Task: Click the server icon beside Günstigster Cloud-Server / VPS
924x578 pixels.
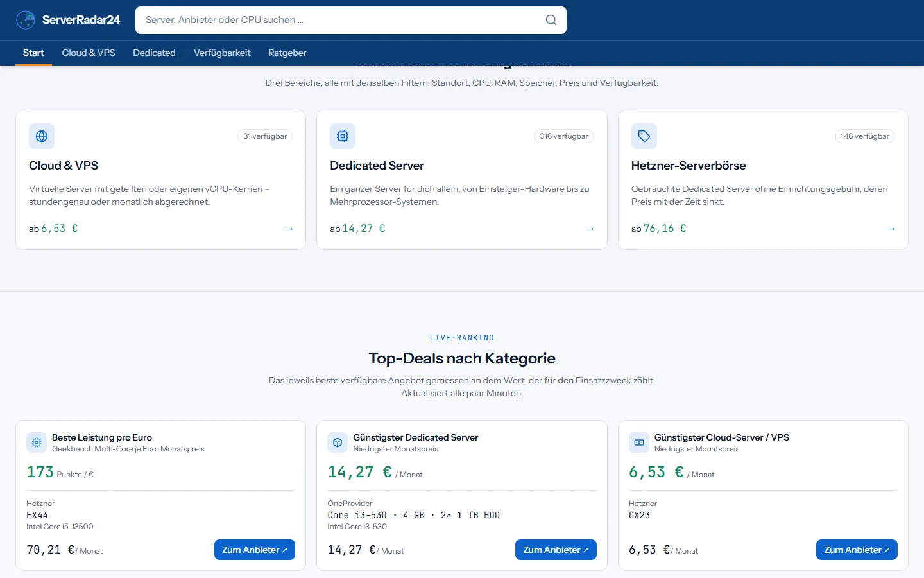Action: click(639, 442)
